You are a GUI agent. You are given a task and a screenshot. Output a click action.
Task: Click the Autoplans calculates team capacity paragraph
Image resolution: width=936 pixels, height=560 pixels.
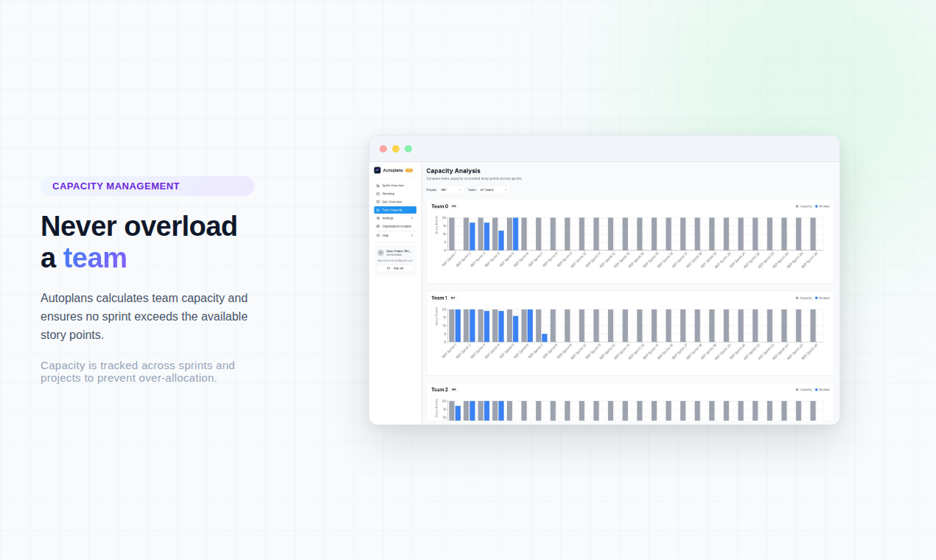[144, 316]
